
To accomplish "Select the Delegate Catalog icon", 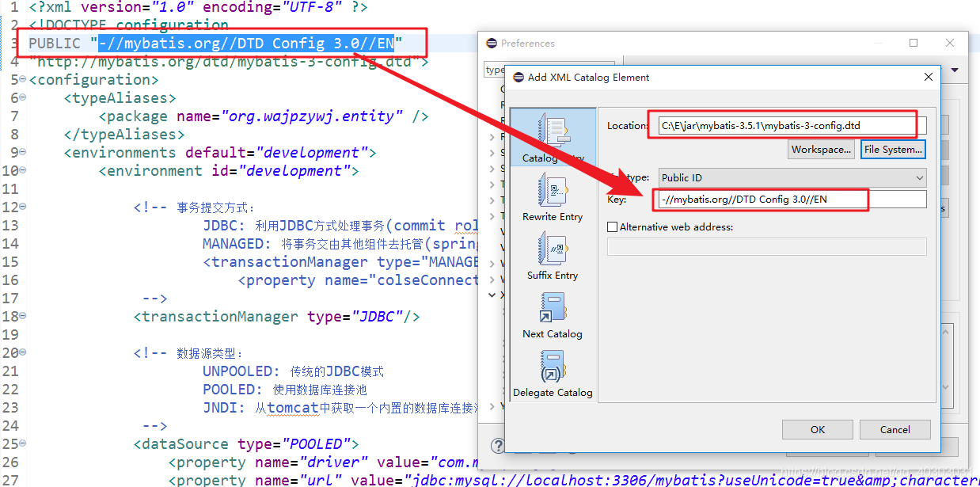I will (x=553, y=366).
